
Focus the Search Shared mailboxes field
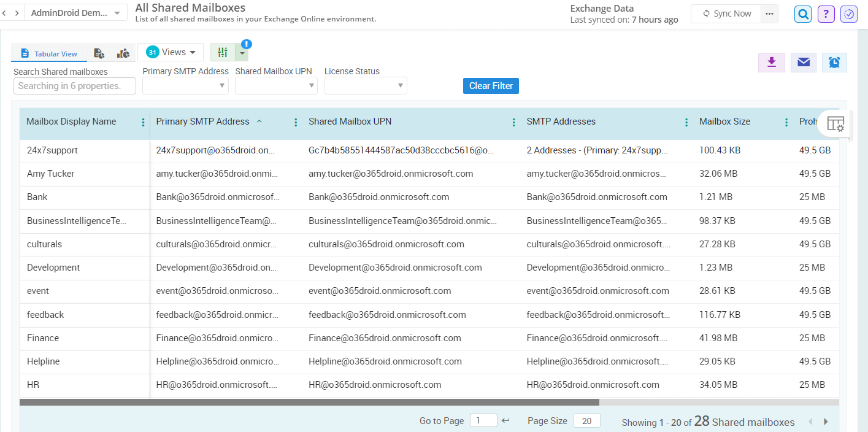(x=75, y=86)
